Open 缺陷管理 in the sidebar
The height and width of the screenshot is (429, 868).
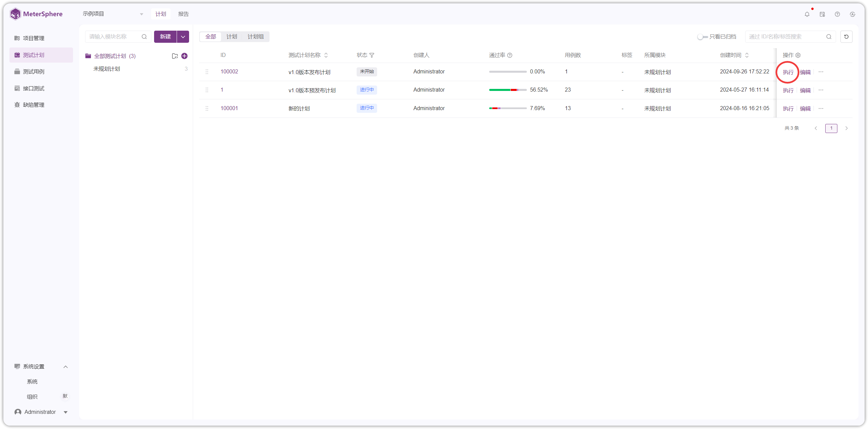[x=41, y=105]
